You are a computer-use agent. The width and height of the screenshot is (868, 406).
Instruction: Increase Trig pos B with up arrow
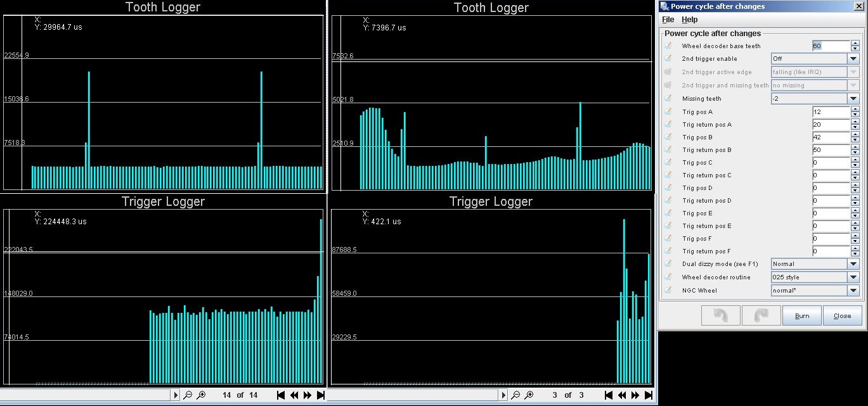click(x=855, y=134)
